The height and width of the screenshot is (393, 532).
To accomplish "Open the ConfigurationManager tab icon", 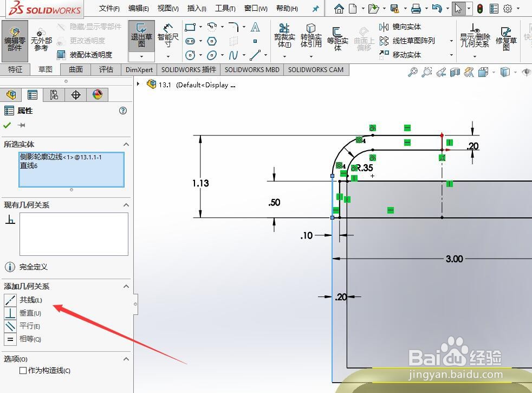I will click(54, 95).
